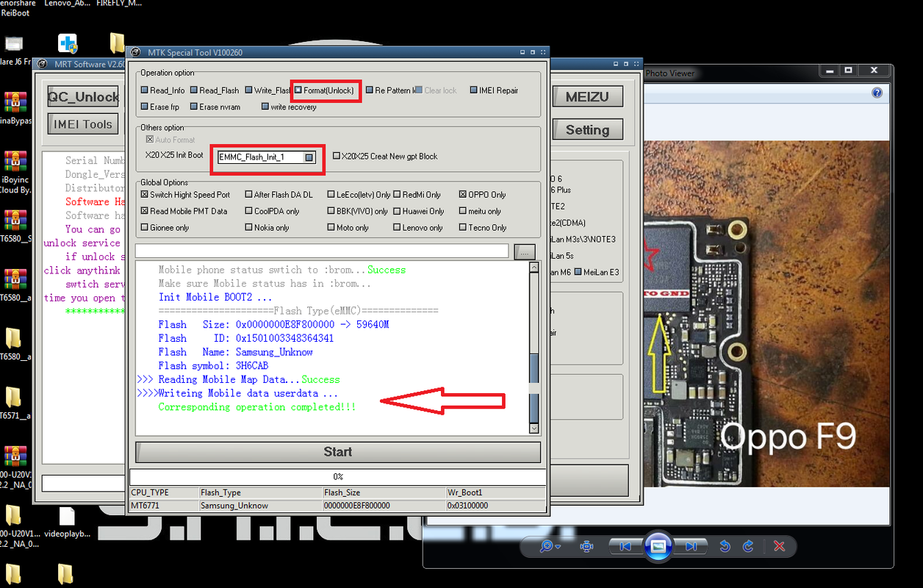Image resolution: width=923 pixels, height=588 pixels.
Task: Select the Read_Flash operation option
Action: pos(194,90)
